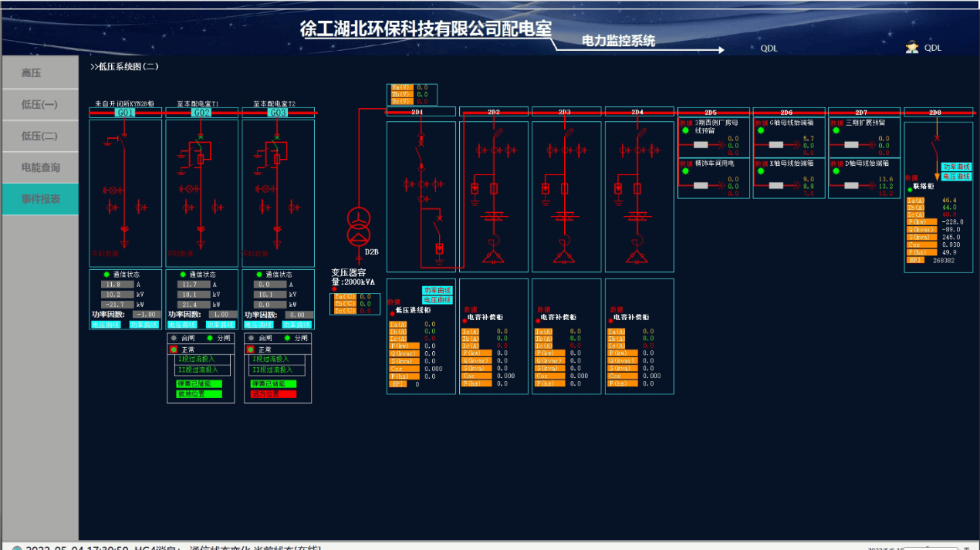Click G03 合闸 grey indicator
Viewport: 980px width, 550px height.
[x=250, y=338]
